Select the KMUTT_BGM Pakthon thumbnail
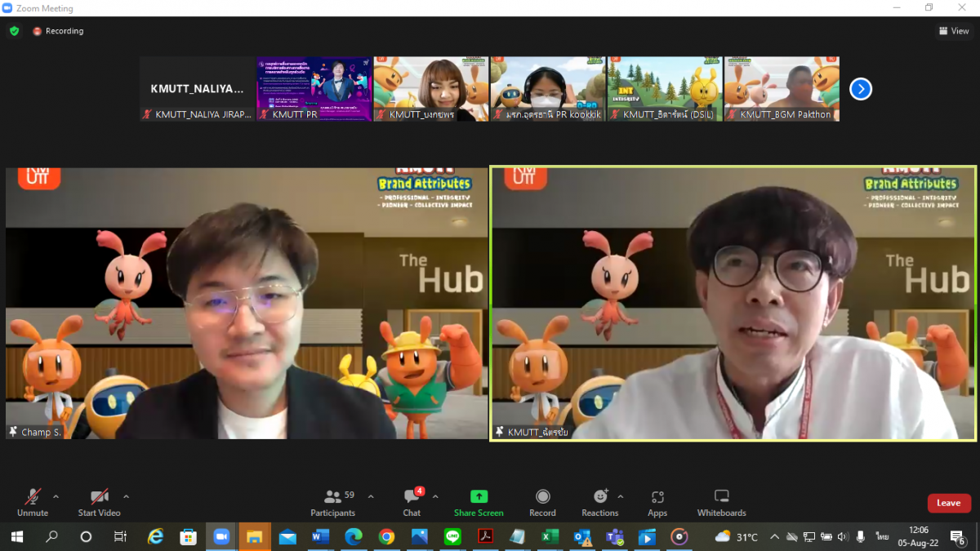The height and width of the screenshot is (551, 980). 782,89
